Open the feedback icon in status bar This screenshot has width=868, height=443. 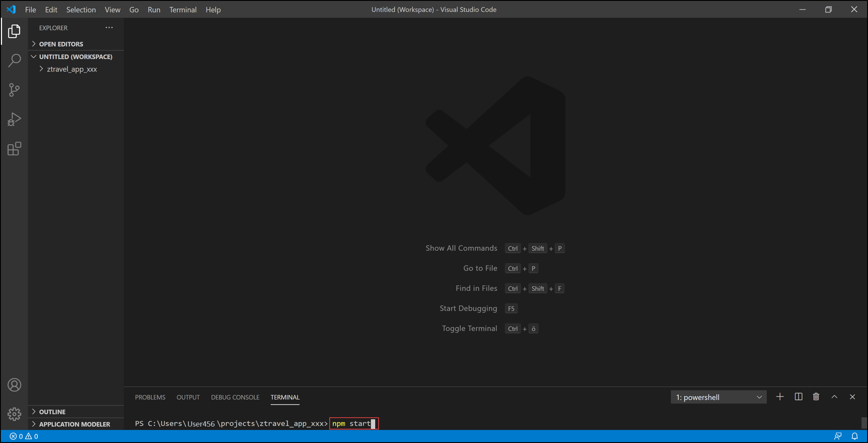[x=838, y=436]
